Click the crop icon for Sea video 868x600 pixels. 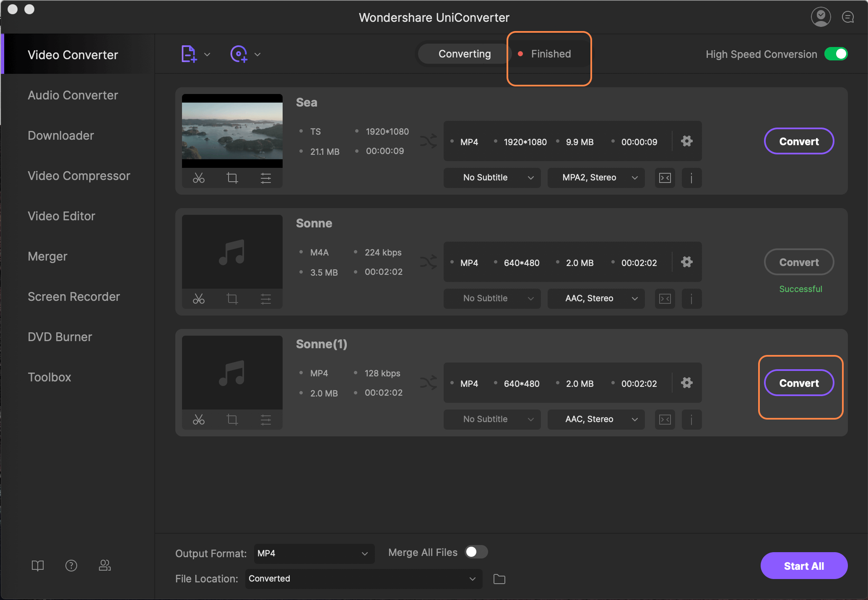point(231,177)
